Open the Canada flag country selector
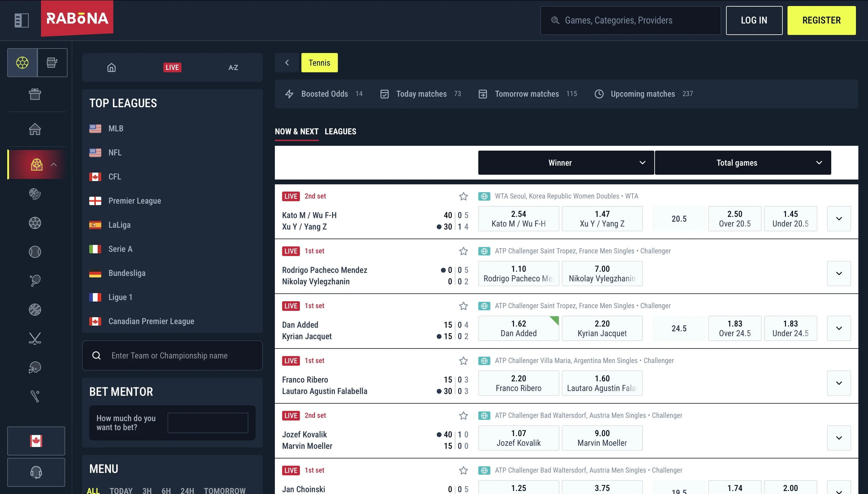Image resolution: width=868 pixels, height=494 pixels. (36, 441)
